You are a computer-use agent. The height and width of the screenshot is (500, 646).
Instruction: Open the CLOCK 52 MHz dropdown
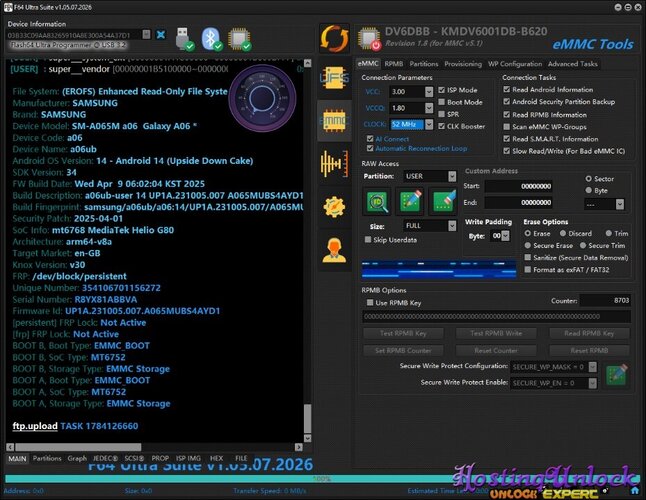[x=429, y=124]
